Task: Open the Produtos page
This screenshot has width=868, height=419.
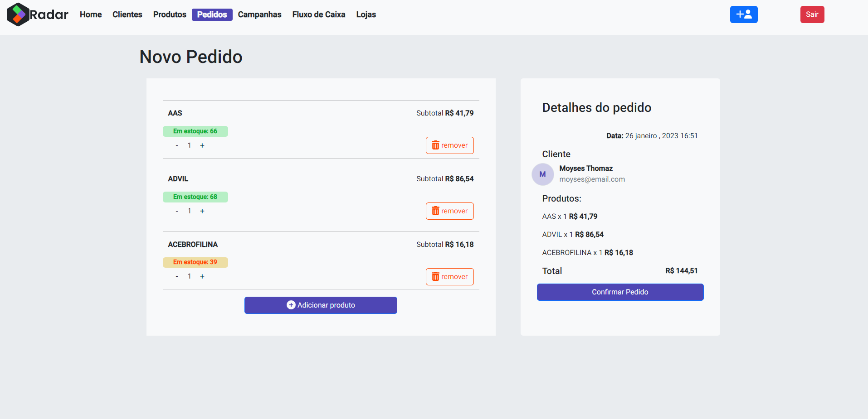Action: tap(169, 14)
